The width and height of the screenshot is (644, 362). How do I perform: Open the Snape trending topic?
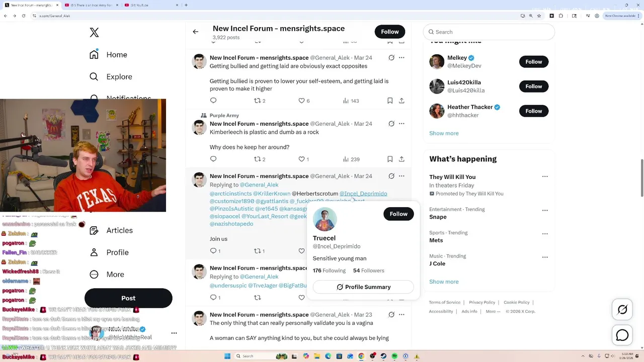point(438,217)
